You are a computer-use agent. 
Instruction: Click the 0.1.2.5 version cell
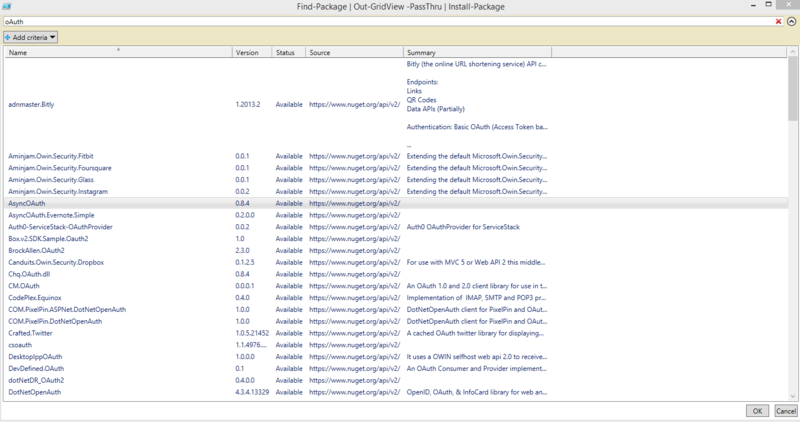coord(245,262)
